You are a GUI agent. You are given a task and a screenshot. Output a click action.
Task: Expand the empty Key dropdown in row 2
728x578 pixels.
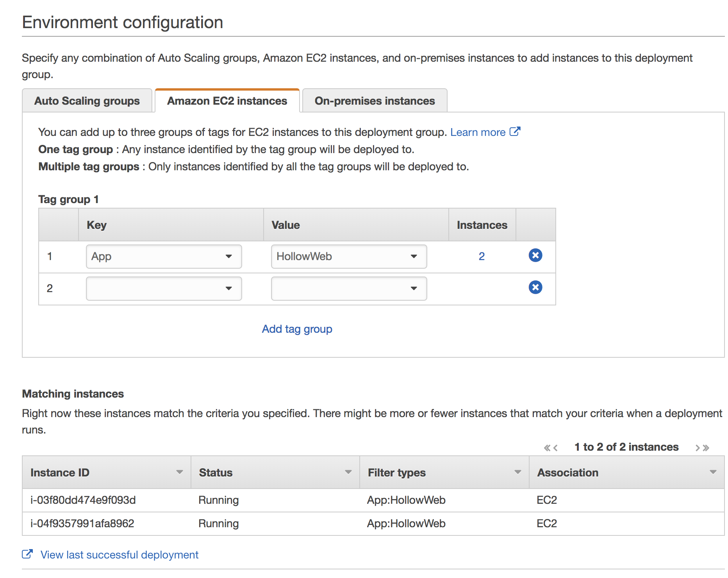[x=164, y=289]
